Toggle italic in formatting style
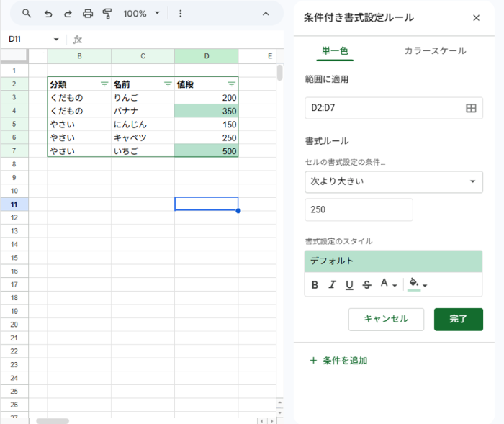This screenshot has height=424, width=504. pyautogui.click(x=332, y=285)
